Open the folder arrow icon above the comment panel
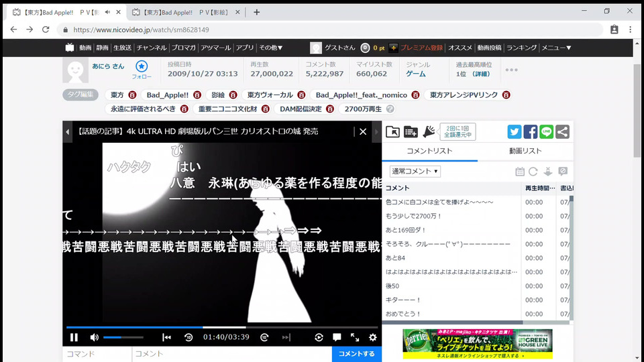This screenshot has width=644, height=362. [x=392, y=132]
